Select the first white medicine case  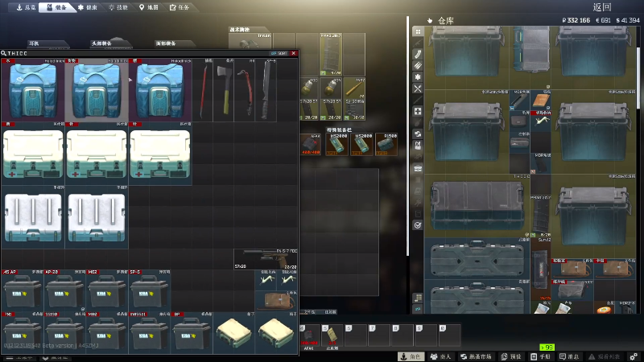click(x=33, y=154)
